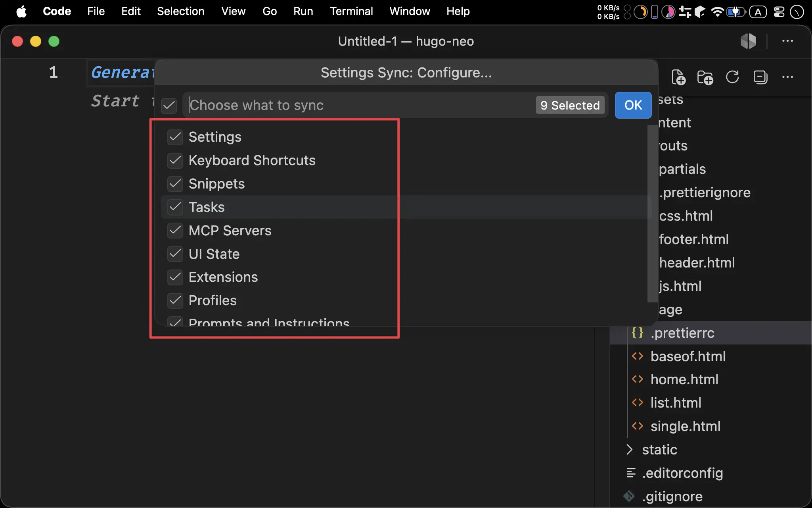Open the title bar more actions ellipsis
Screen dimensions: 812x508
(x=787, y=41)
